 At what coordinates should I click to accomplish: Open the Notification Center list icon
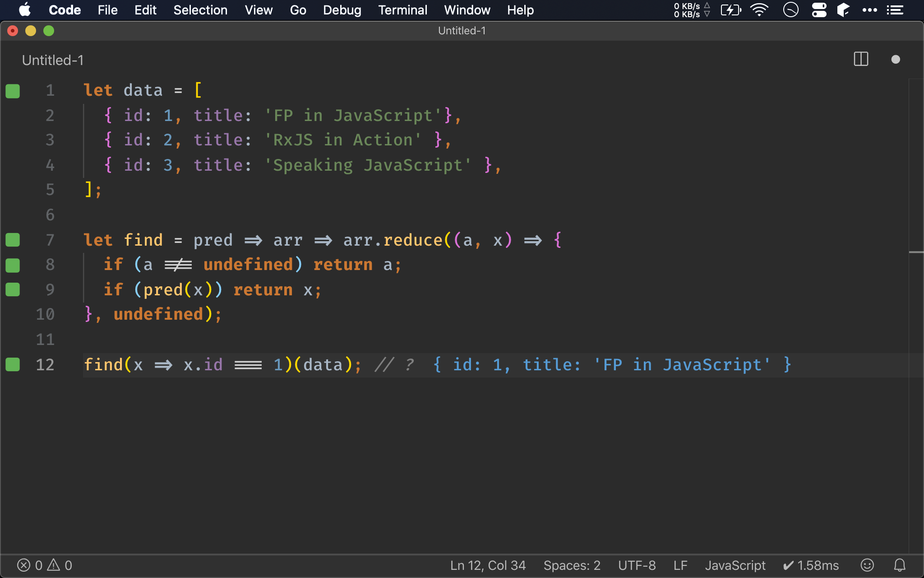click(895, 10)
